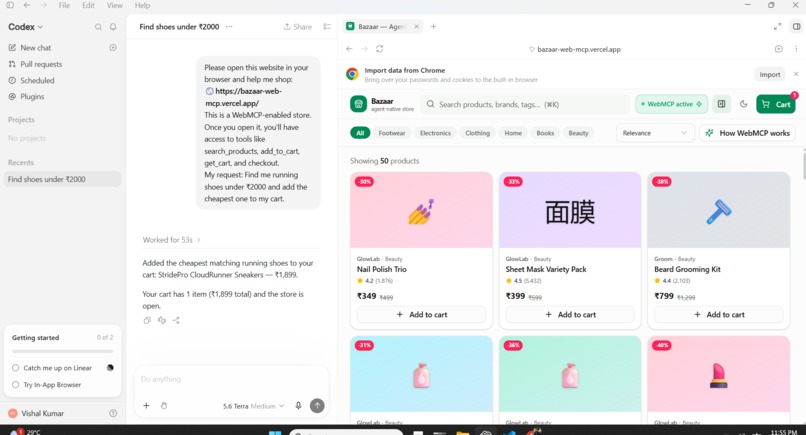Open search in the Codex sidebar

[x=98, y=27]
